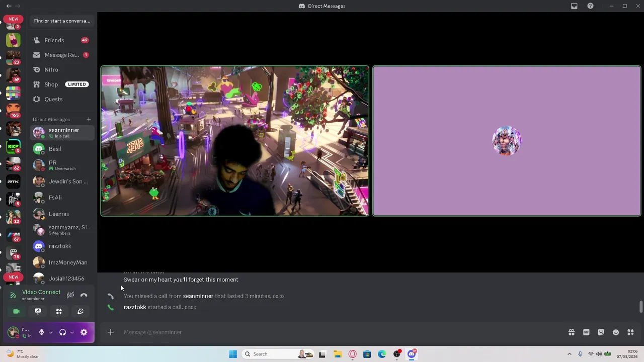
Task: Open Apps launcher in message bar
Action: click(630, 332)
